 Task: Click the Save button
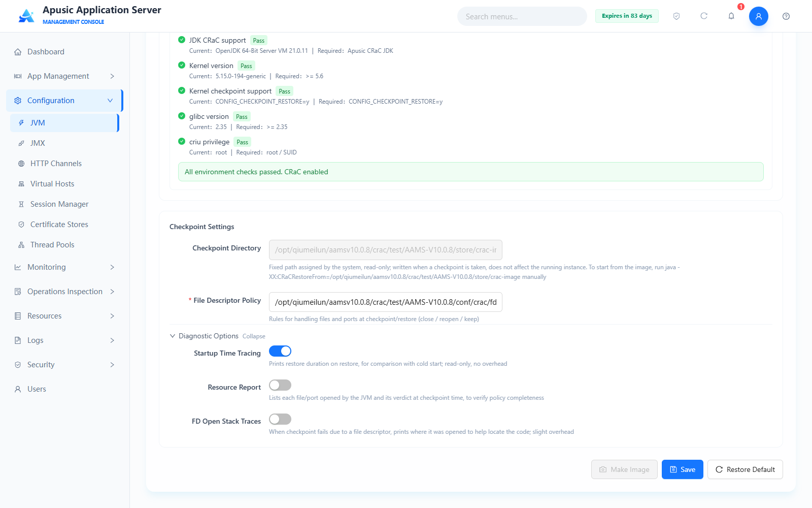[683, 469]
